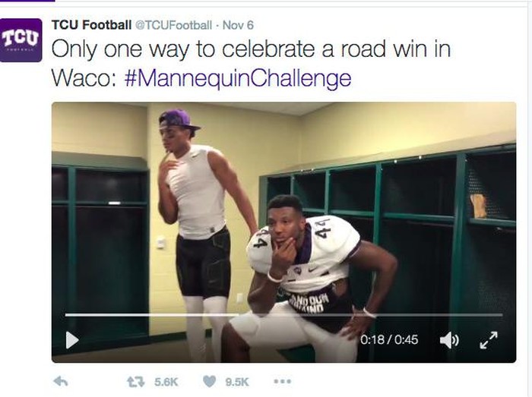Seek using the video progress bar

[x=283, y=314]
